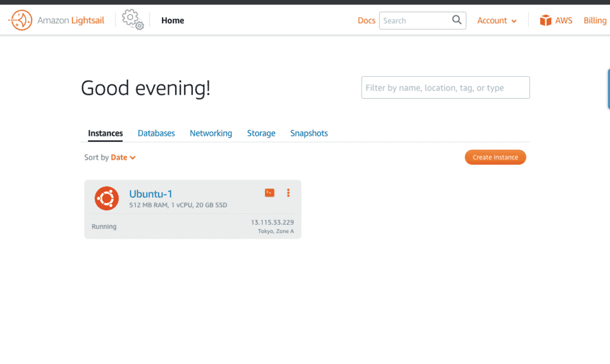The width and height of the screenshot is (610, 364).
Task: Open the gear settings icon in header
Action: click(x=133, y=20)
